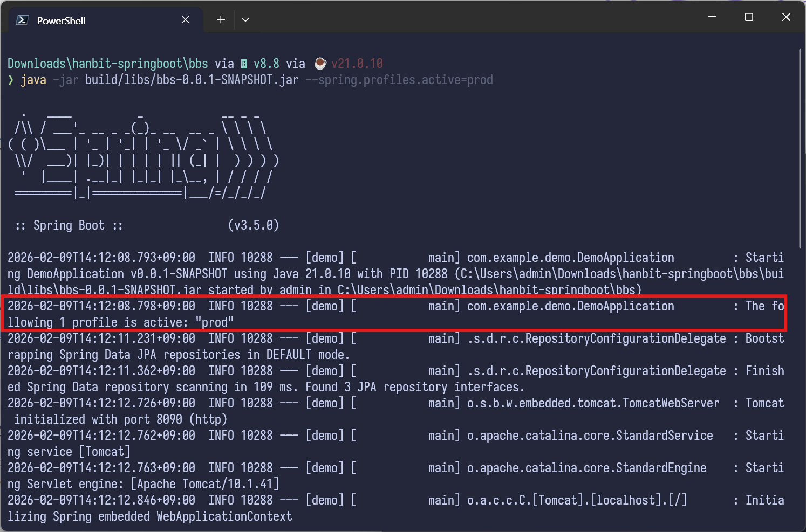Image resolution: width=806 pixels, height=532 pixels.
Task: Open a new terminal tab
Action: point(221,20)
